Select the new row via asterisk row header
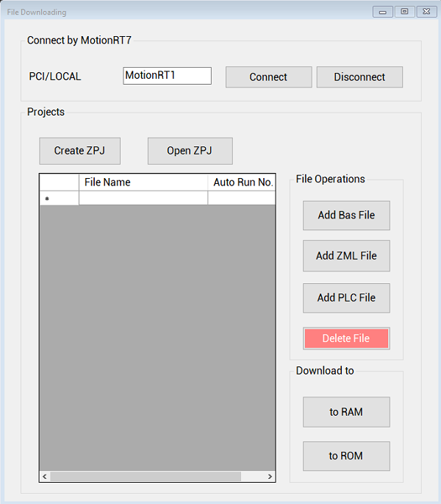The width and height of the screenshot is (441, 504). coord(59,198)
